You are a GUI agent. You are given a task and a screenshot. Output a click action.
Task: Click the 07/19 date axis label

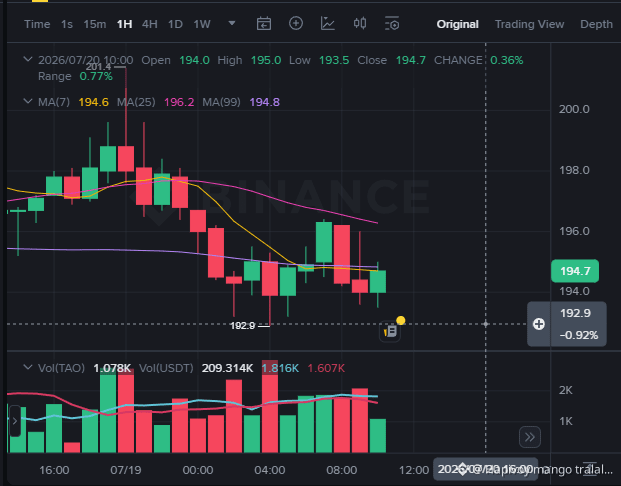(x=126, y=470)
